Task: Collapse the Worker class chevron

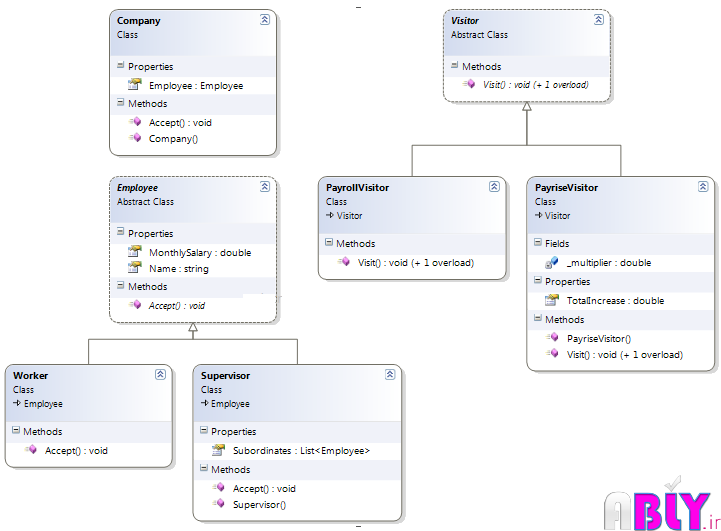Action: click(x=160, y=374)
